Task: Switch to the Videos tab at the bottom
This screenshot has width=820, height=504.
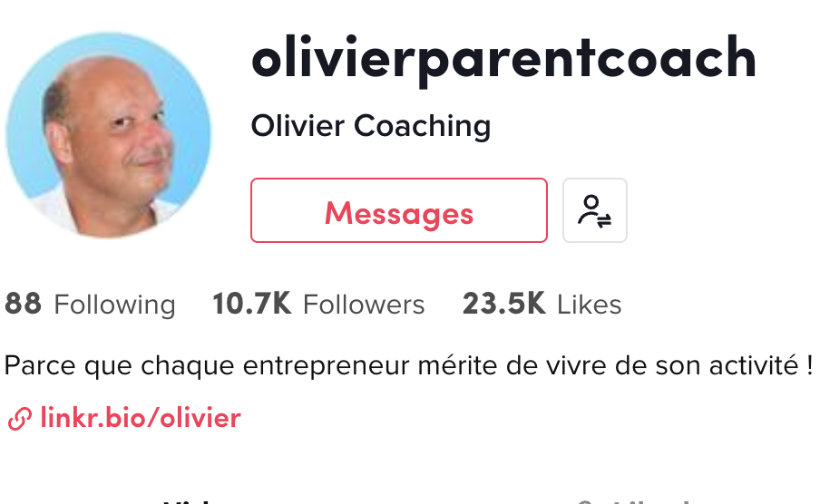Action: click(x=189, y=501)
